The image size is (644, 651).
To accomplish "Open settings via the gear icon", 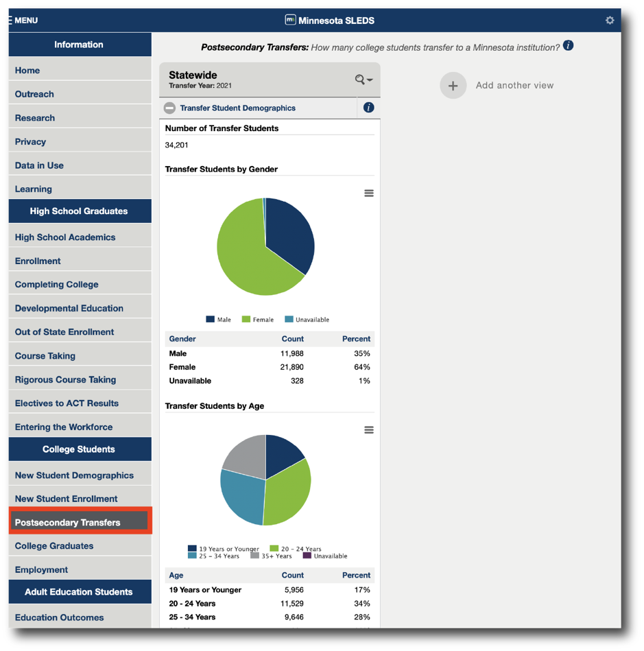I will coord(609,20).
